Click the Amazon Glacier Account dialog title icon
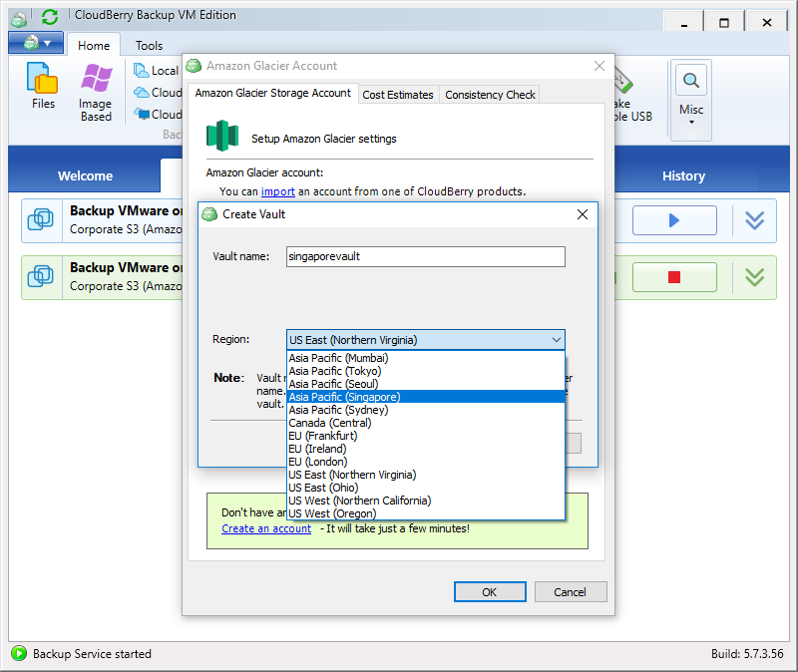This screenshot has width=798, height=672. tap(194, 66)
